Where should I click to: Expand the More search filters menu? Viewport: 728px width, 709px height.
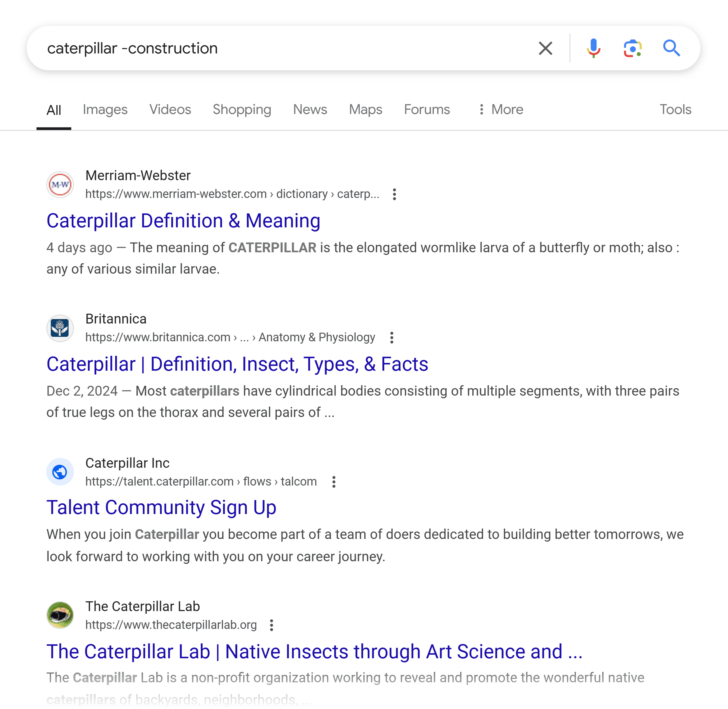[x=501, y=109]
